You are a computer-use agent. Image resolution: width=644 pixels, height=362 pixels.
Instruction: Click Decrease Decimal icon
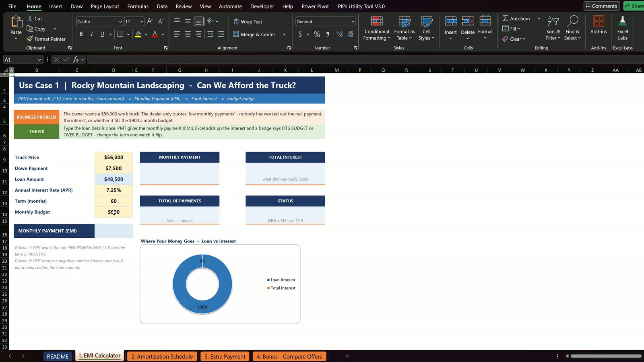351,34
